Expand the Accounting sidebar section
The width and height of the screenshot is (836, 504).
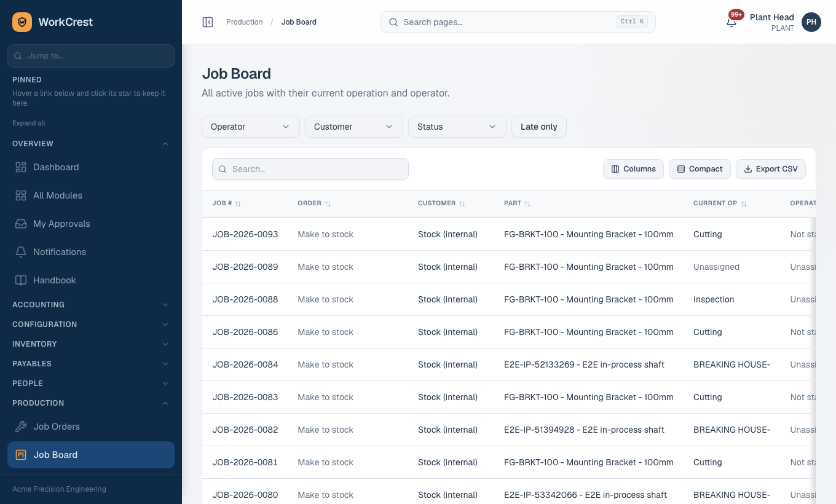[x=91, y=305]
